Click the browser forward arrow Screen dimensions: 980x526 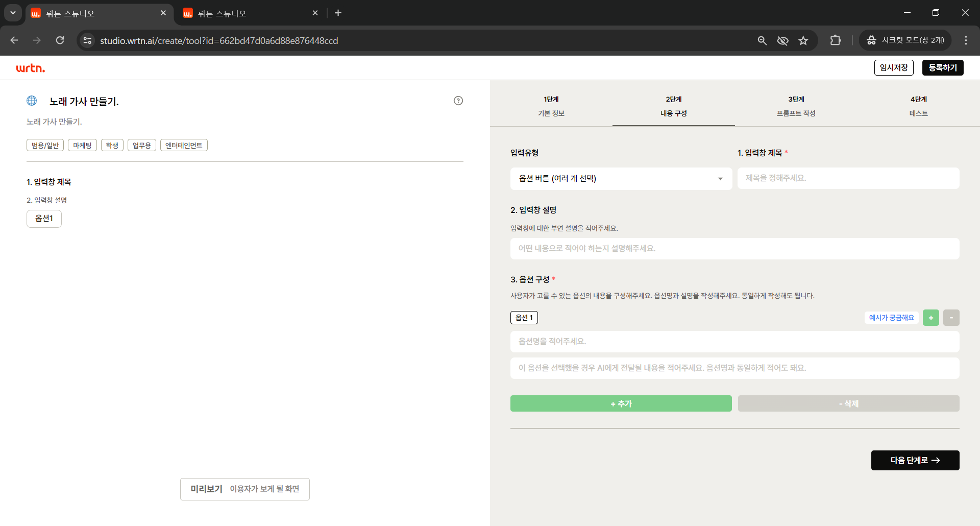tap(37, 40)
